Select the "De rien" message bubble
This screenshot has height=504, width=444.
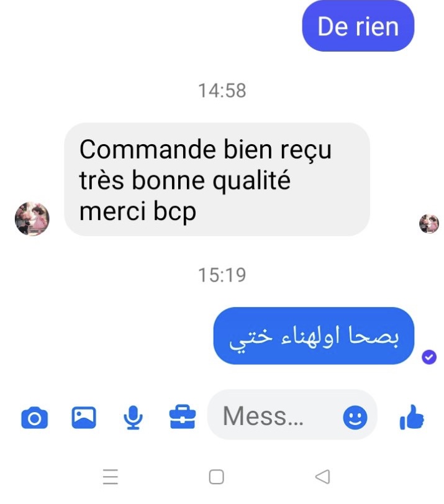(358, 26)
